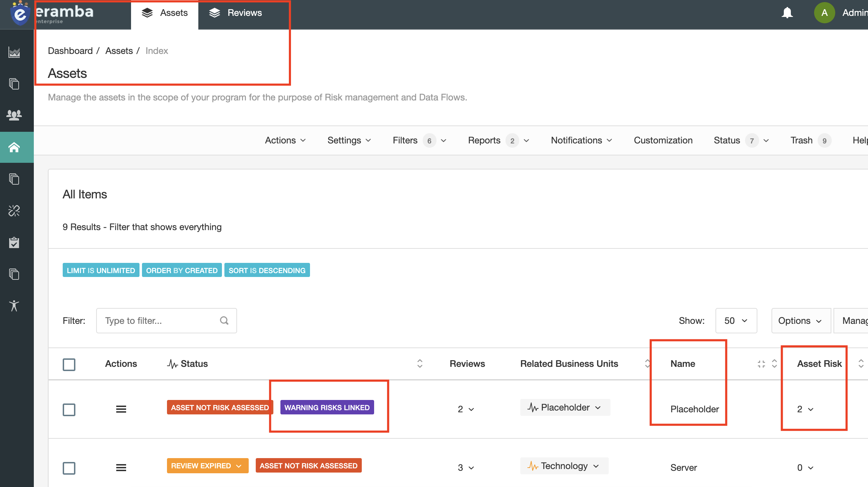Click the Dashboard breadcrumb link
The image size is (868, 487).
pos(70,50)
